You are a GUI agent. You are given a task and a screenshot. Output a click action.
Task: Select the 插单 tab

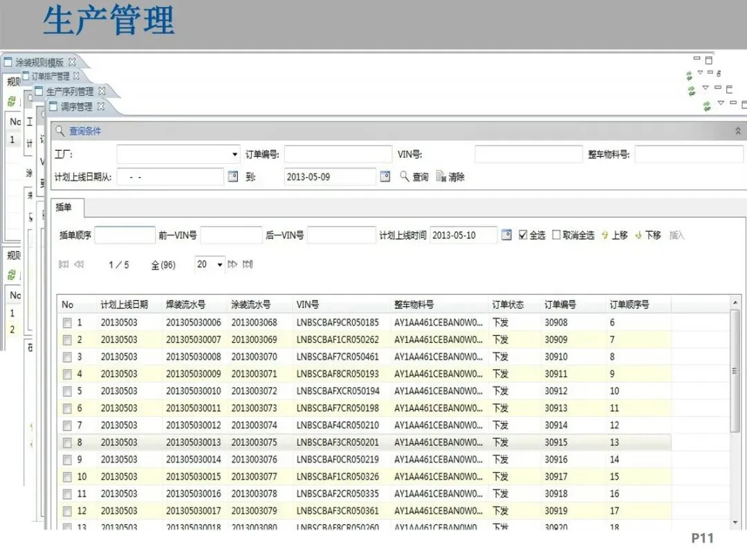(x=64, y=207)
